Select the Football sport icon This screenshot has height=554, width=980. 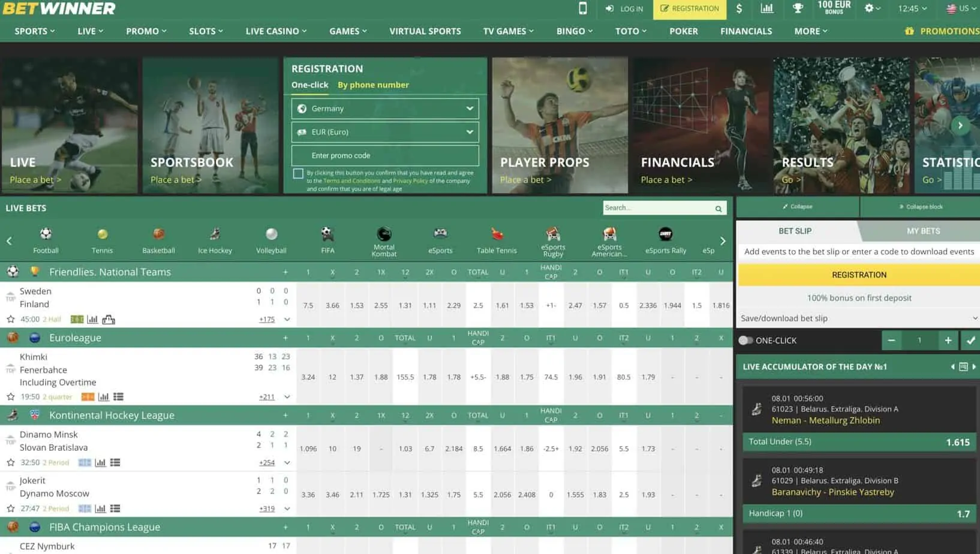click(46, 234)
